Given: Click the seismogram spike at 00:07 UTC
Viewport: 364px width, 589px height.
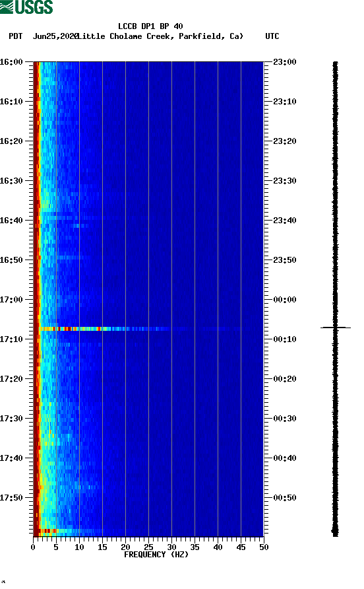Looking at the screenshot, I should point(336,328).
